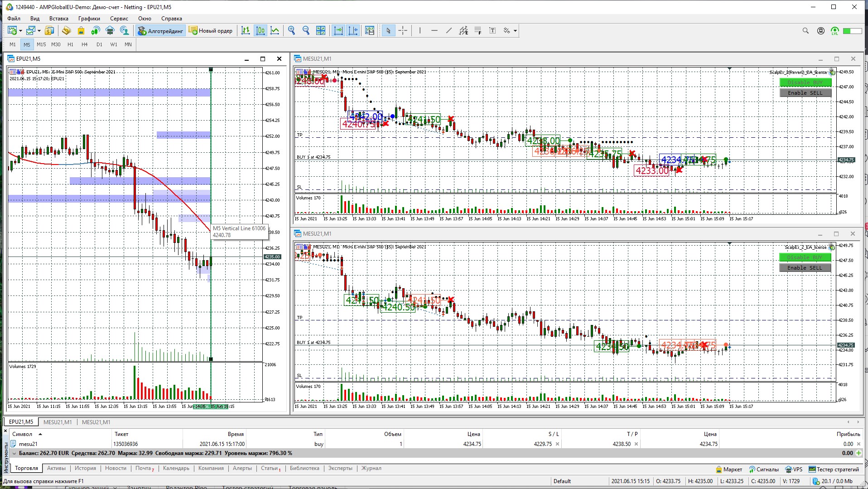Screen dimensions: 868x489
Task: Zoom out of the chart
Action: (306, 31)
